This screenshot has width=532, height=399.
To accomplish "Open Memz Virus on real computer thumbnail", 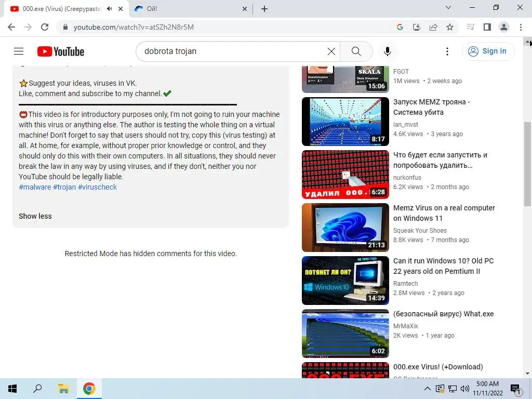I will click(345, 228).
